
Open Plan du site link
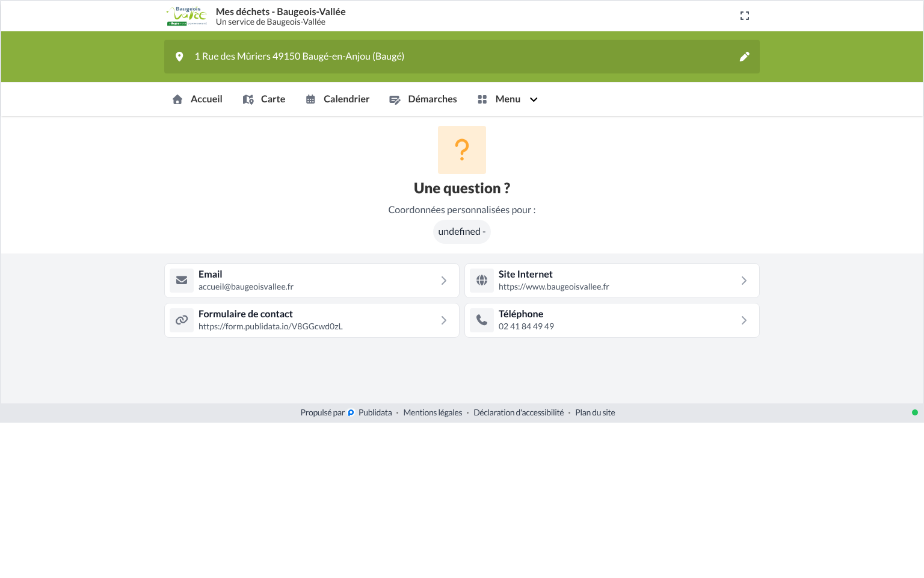pos(595,412)
